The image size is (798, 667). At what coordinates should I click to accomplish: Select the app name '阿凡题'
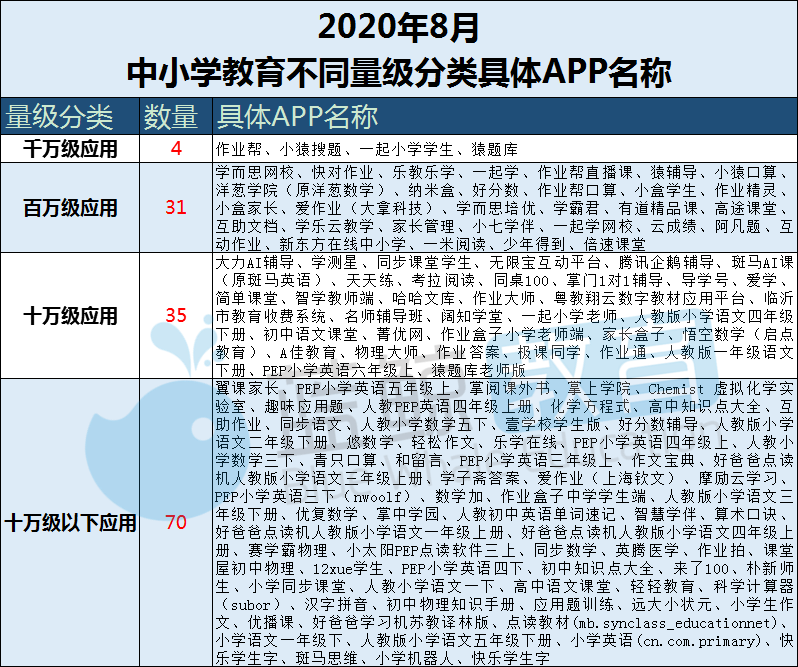(x=738, y=226)
